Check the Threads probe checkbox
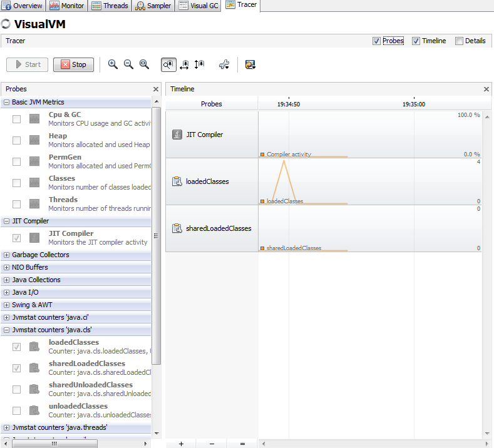Screen dimensions: 494x448 click(16, 204)
